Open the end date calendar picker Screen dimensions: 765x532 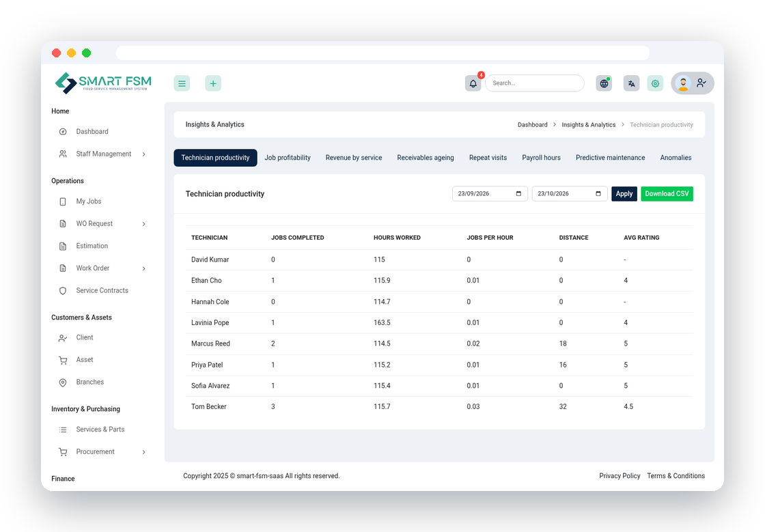[598, 193]
